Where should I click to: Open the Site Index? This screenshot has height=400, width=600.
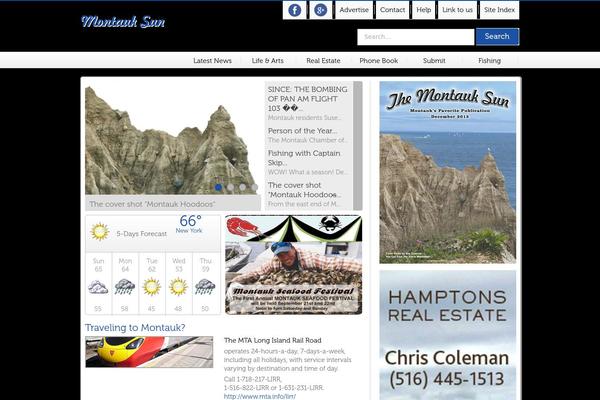(499, 10)
